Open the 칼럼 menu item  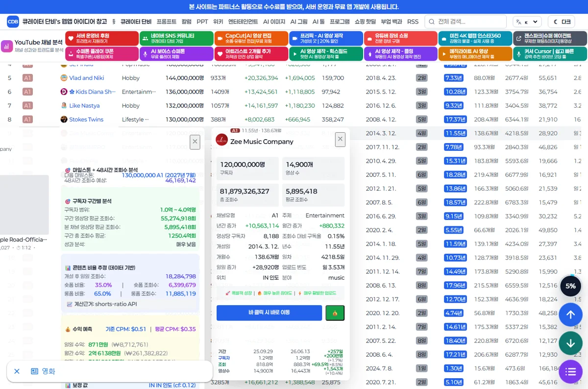coord(187,22)
